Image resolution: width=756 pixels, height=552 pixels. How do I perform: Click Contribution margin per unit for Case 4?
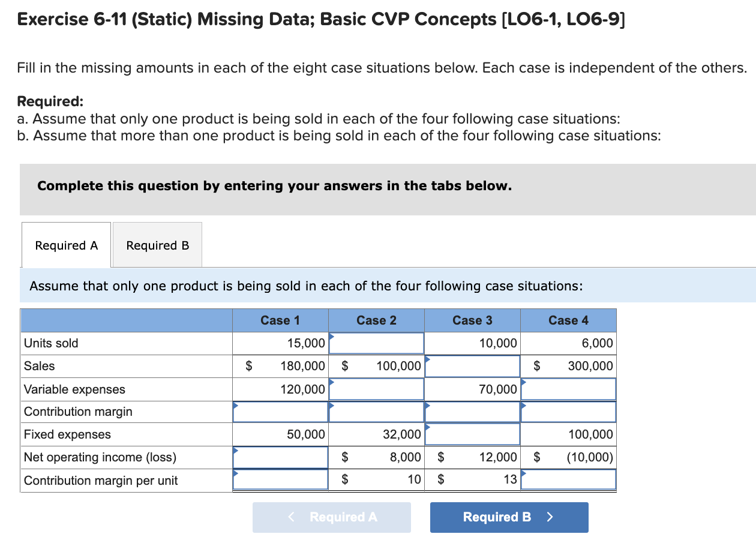tap(568, 479)
